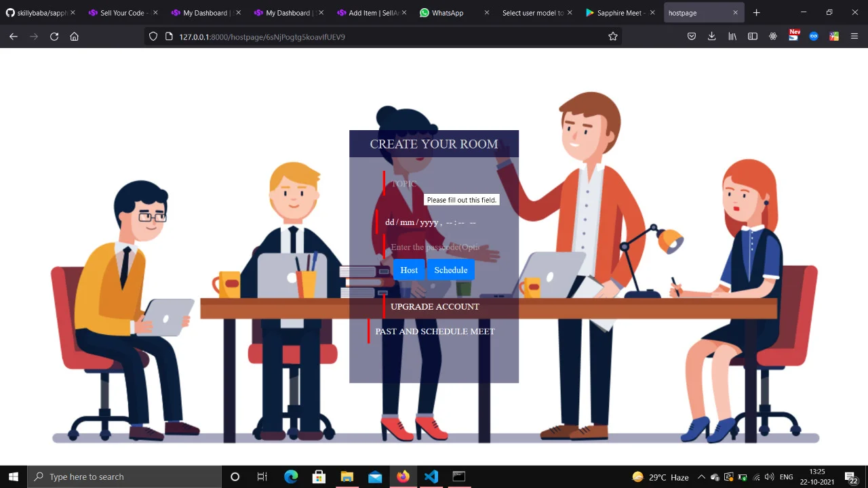Open the extension with red New badge
Viewport: 868px width, 488px height.
pos(794,35)
